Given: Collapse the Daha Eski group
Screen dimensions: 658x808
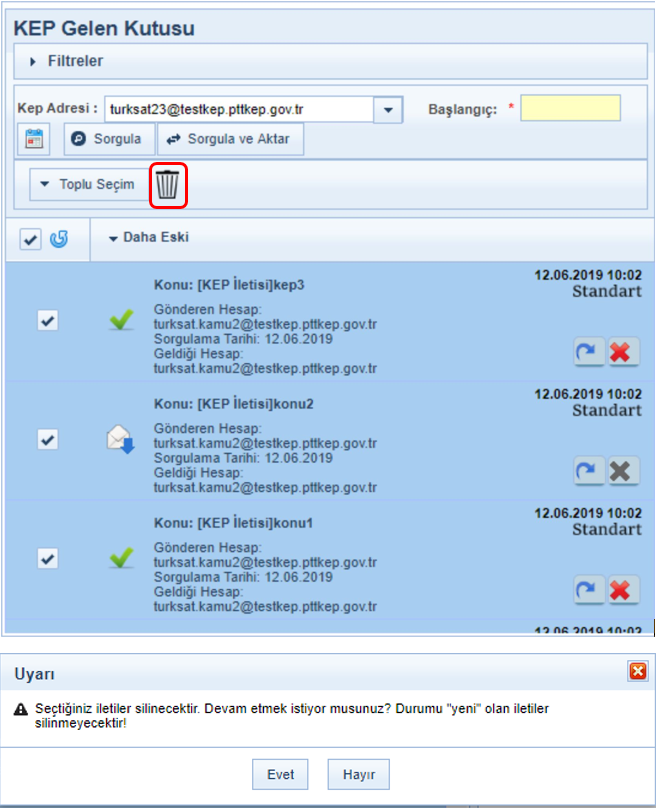Looking at the screenshot, I should [x=148, y=238].
